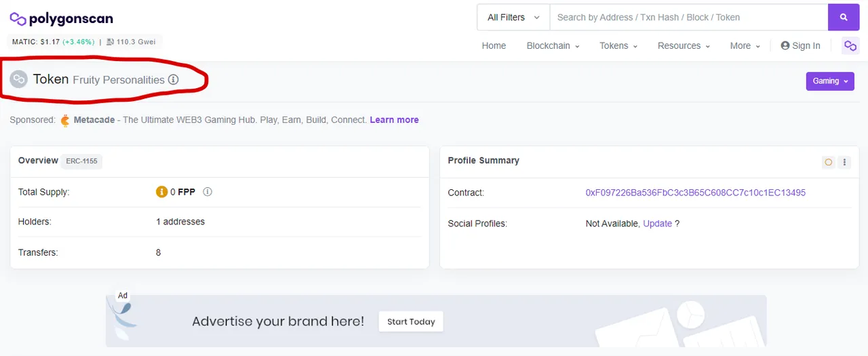Viewport: 868px width, 356px height.
Task: Click the ERC-1155 badge
Action: 81,161
